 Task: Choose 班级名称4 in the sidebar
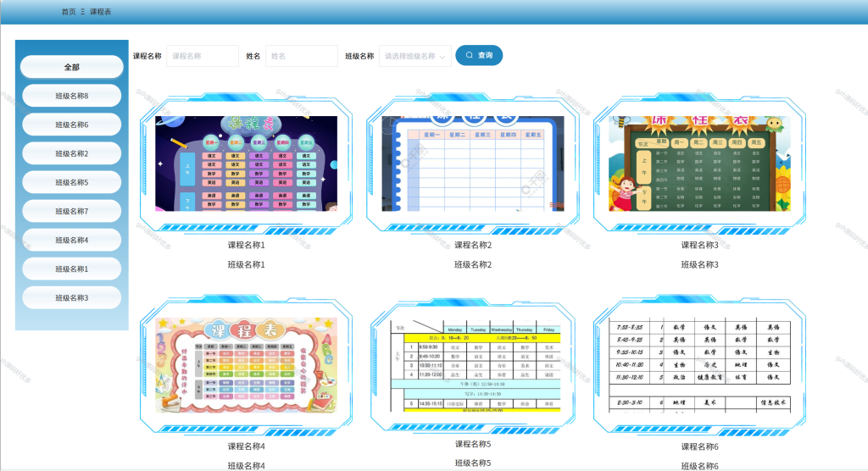[x=72, y=240]
